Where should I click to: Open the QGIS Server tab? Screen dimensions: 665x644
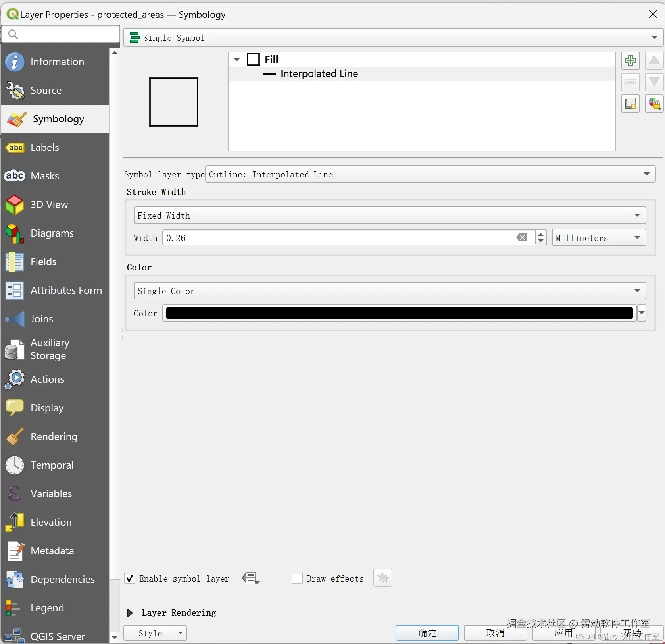[56, 636]
